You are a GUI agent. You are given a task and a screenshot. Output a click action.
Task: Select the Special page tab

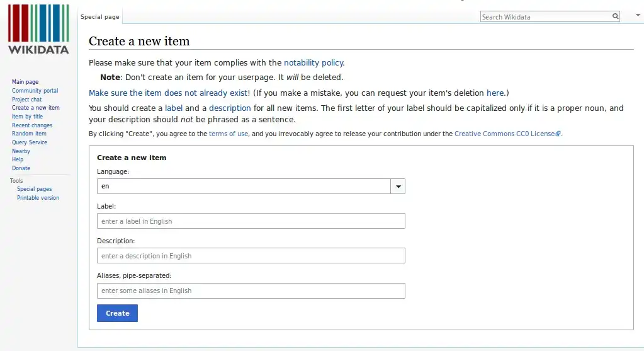(100, 17)
